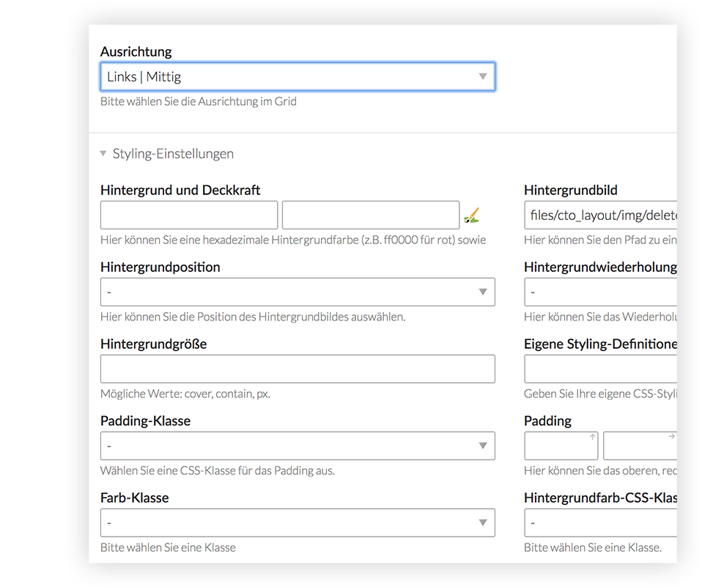The width and height of the screenshot is (702, 588).
Task: Open the color picker brush icon
Action: [472, 216]
